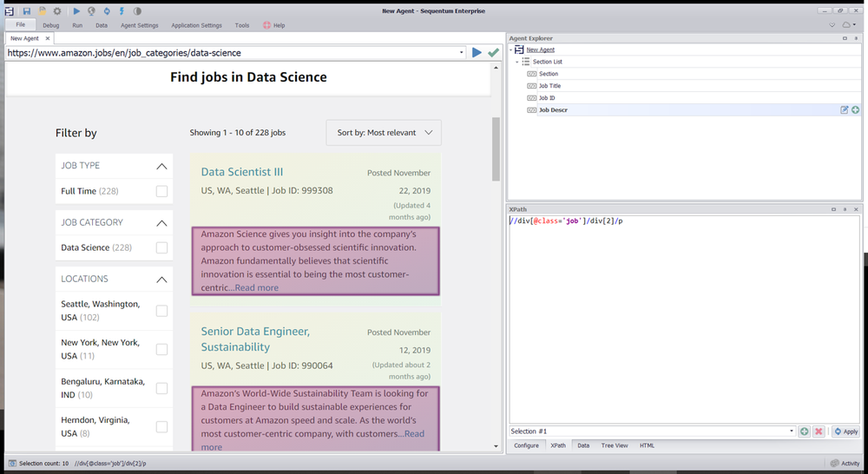Click the command icon beside Job Title
This screenshot has height=474, width=868.
[x=531, y=86]
